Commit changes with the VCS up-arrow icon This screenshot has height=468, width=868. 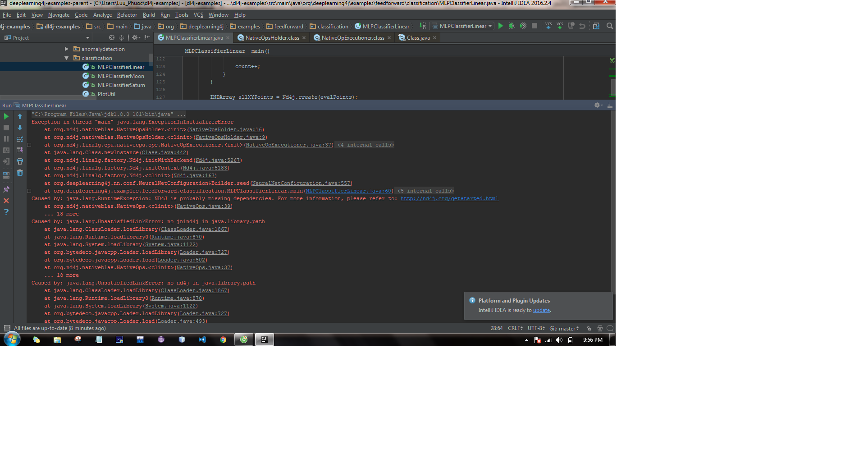pos(559,26)
